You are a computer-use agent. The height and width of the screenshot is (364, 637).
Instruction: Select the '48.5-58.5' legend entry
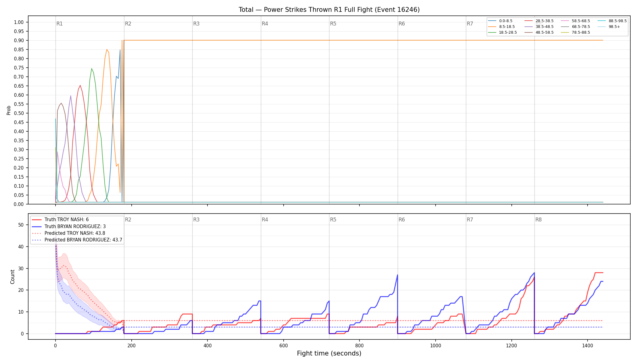(x=539, y=32)
